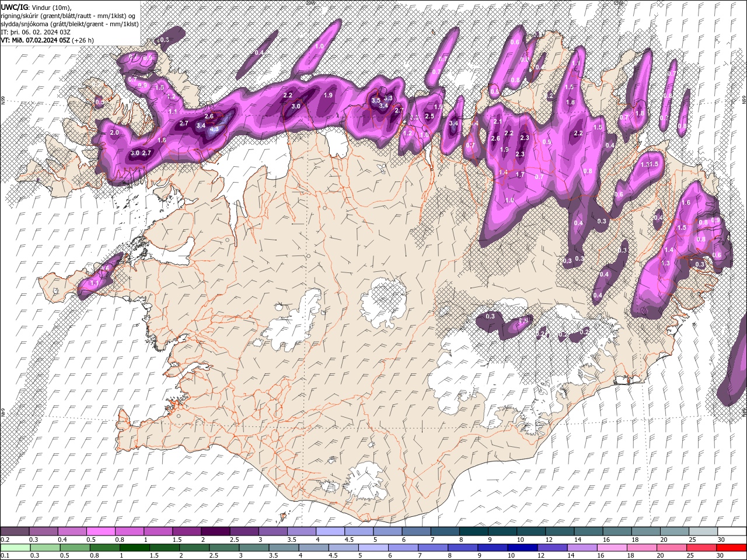Click the valid time 'VT: Mið. 07.02.2024 05Z'
The image size is (747, 560).
click(36, 40)
